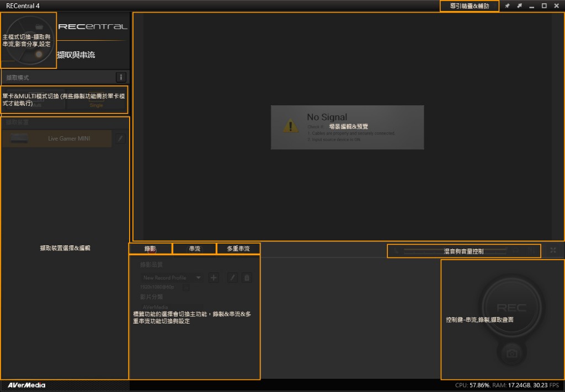This screenshot has width=565, height=392.
Task: Select the Live Gamer MINI capture device
Action: [57, 138]
